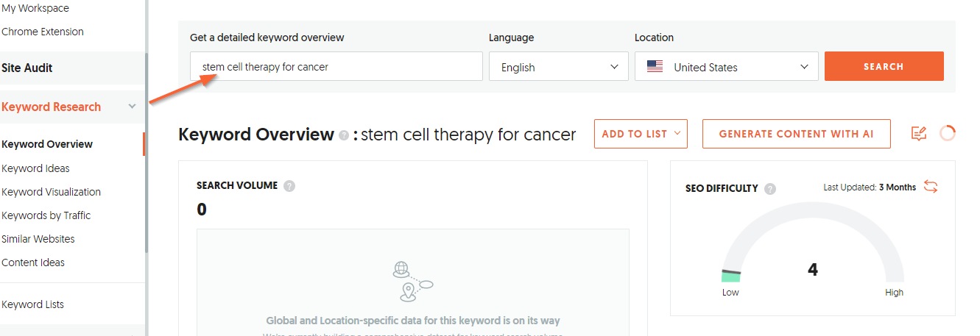Open Keyword Ideas in the sidebar
980x336 pixels.
[35, 168]
